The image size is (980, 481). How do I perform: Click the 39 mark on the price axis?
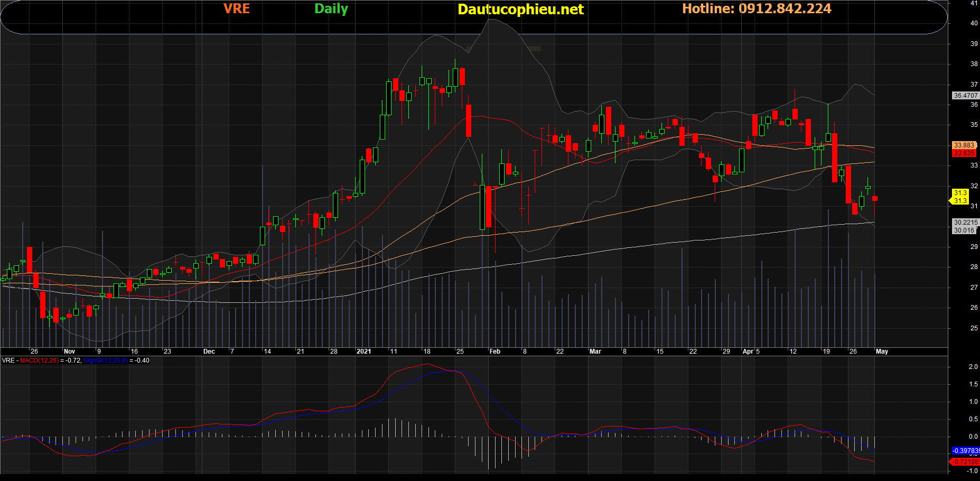coord(974,44)
